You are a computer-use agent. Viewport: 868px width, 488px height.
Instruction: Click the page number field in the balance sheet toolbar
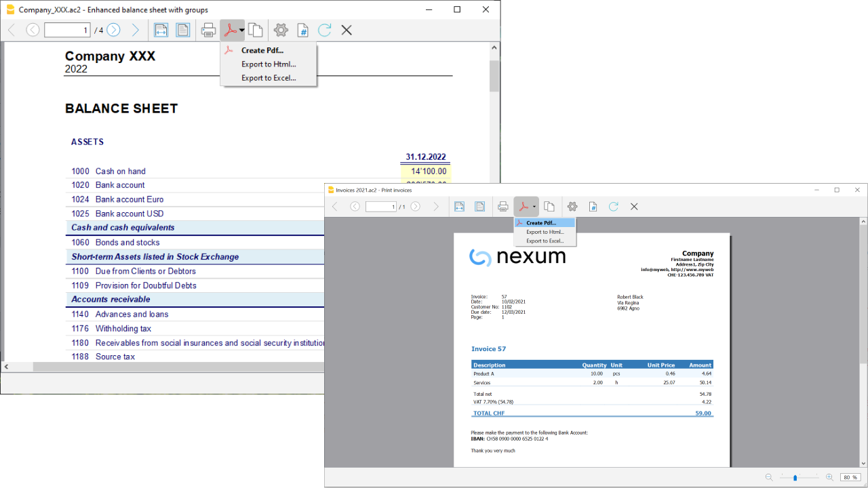point(67,30)
